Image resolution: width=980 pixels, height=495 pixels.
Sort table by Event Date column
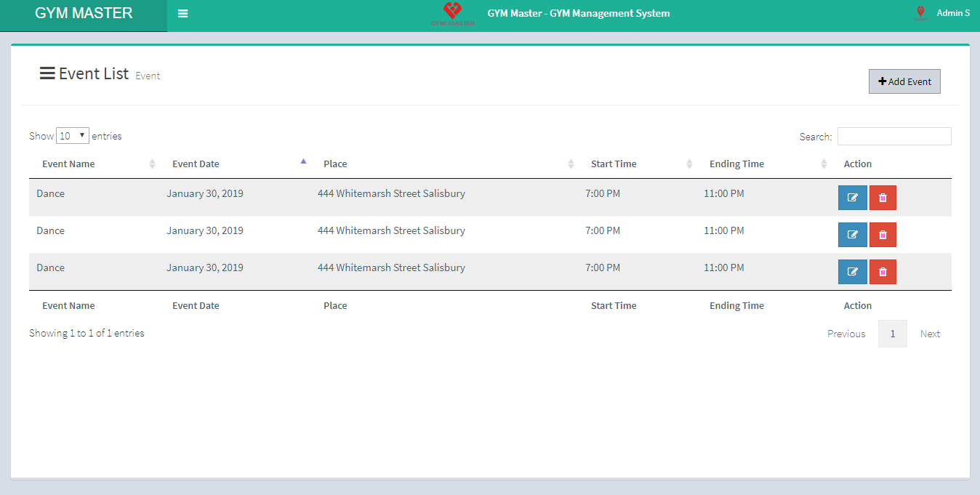point(196,164)
